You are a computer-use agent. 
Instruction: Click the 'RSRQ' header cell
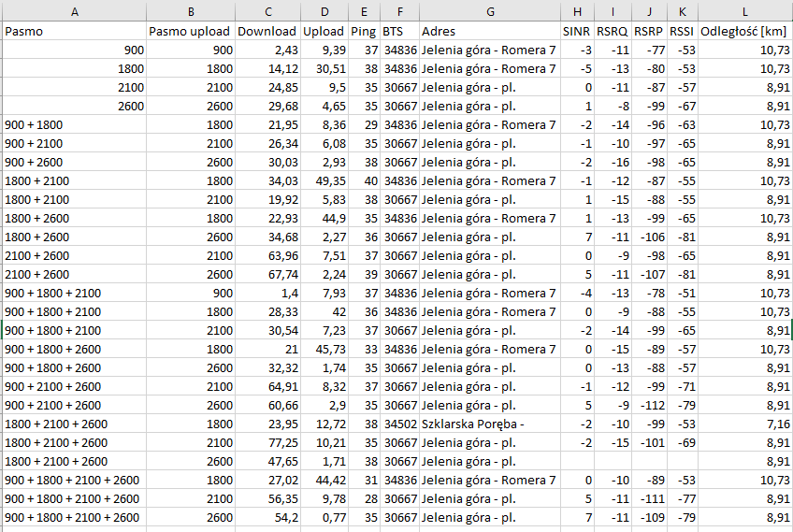coord(613,31)
